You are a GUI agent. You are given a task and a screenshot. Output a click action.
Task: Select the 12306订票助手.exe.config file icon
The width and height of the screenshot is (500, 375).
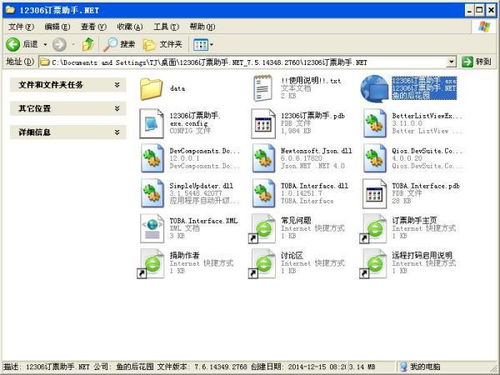151,123
